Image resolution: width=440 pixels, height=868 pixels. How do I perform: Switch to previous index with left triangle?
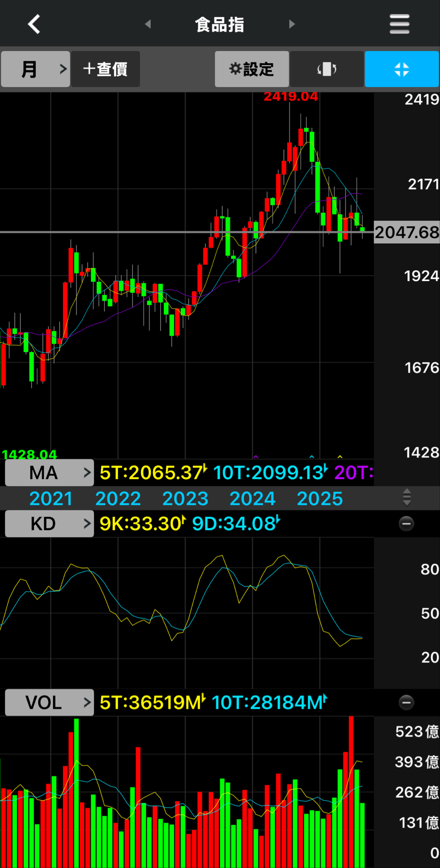coord(148,24)
